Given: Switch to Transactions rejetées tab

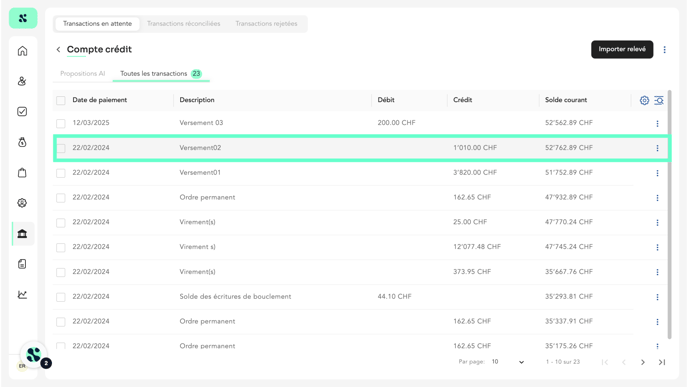Looking at the screenshot, I should 266,24.
